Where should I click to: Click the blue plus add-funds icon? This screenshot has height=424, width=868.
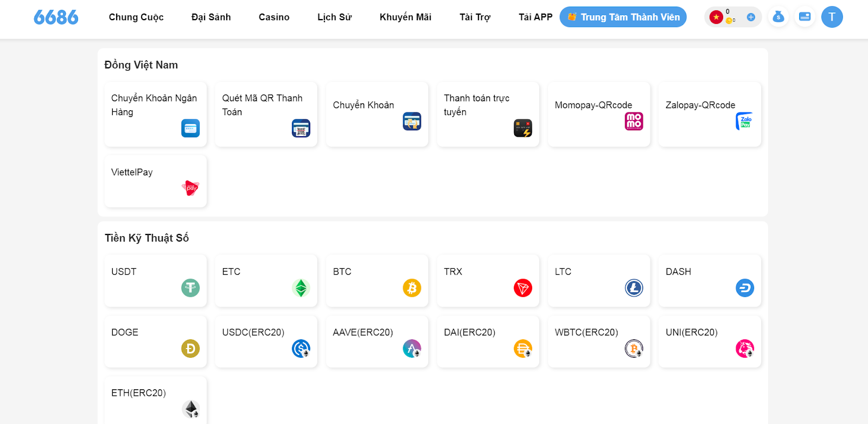(751, 17)
